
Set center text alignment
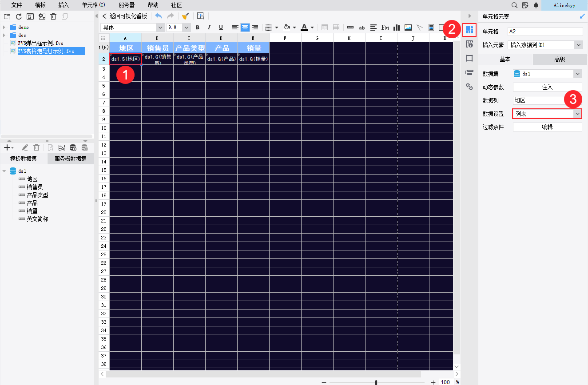245,28
